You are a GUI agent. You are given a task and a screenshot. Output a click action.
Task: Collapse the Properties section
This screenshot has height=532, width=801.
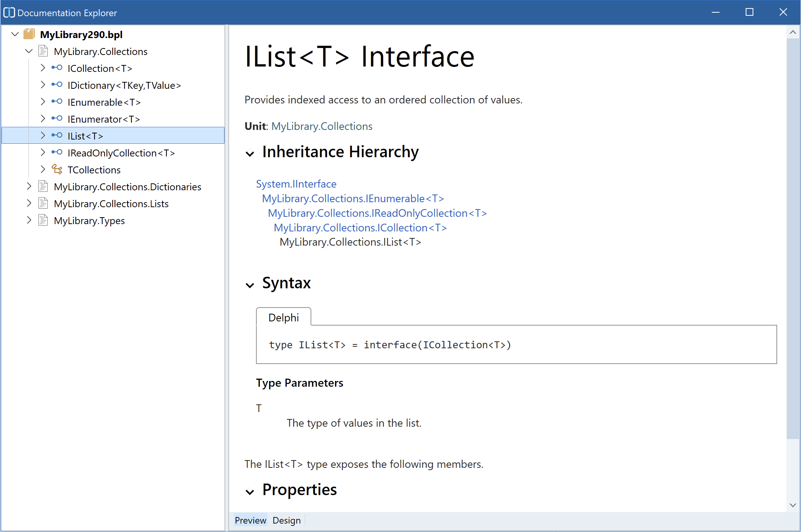click(x=250, y=492)
